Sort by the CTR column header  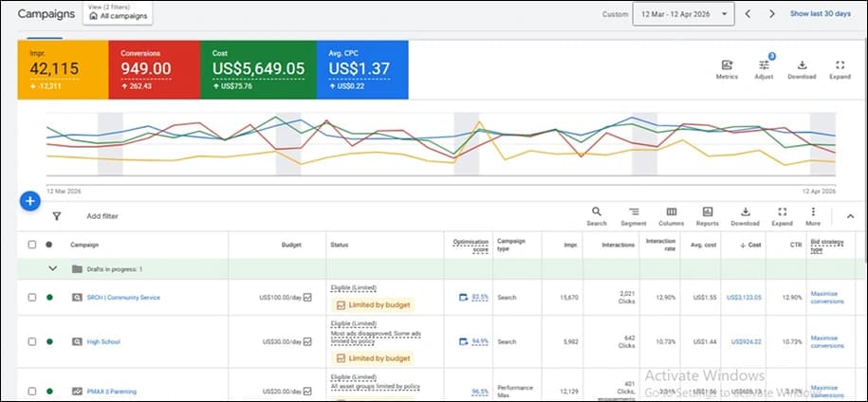pos(796,245)
